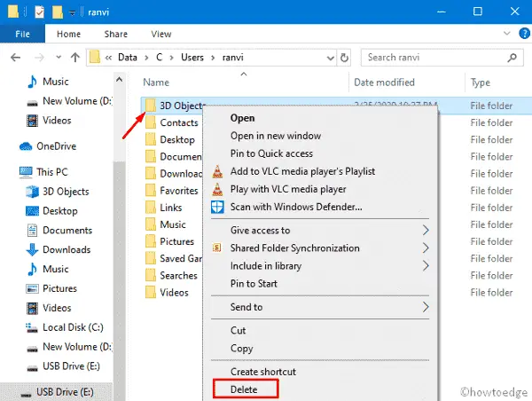Open the help question mark icon
532x401 pixels.
pos(520,35)
